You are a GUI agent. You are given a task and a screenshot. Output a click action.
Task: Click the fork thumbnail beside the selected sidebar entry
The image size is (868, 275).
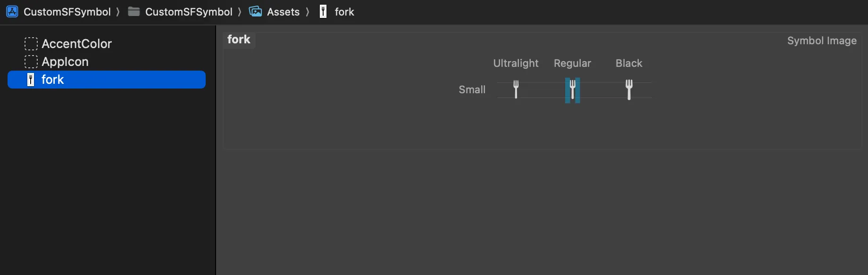point(30,79)
